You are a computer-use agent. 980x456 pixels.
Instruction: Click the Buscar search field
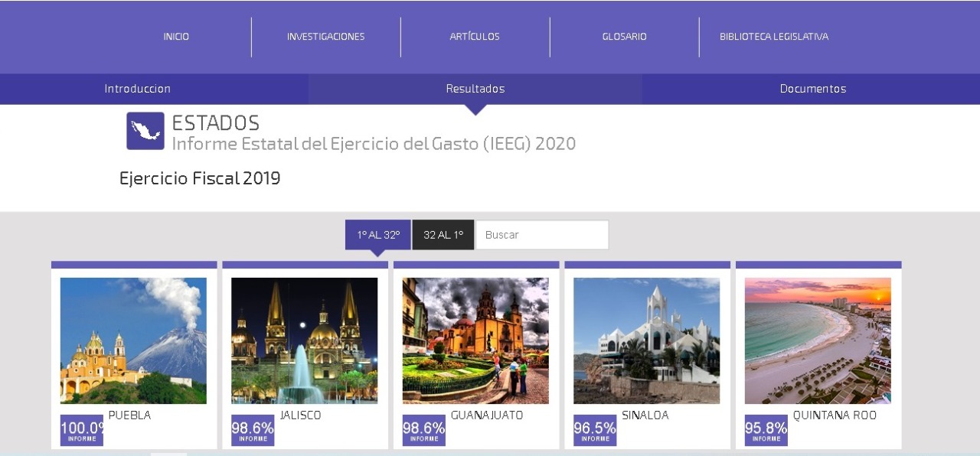pyautogui.click(x=542, y=235)
